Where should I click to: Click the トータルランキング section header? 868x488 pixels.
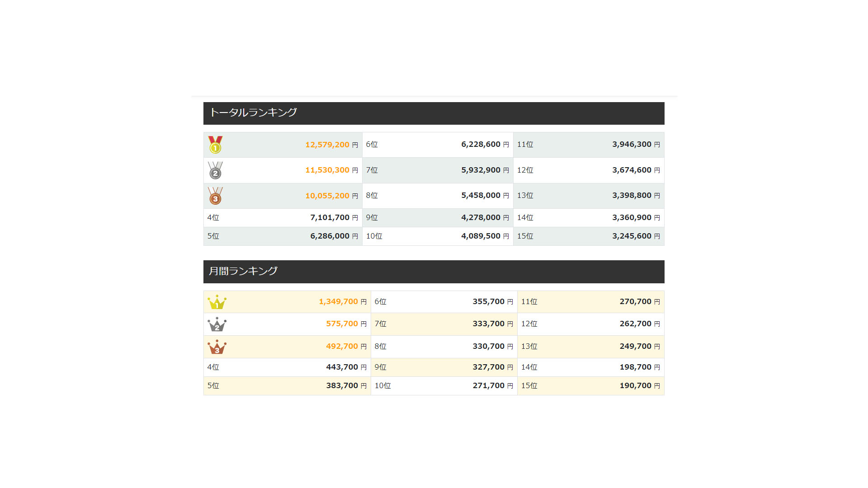(253, 113)
